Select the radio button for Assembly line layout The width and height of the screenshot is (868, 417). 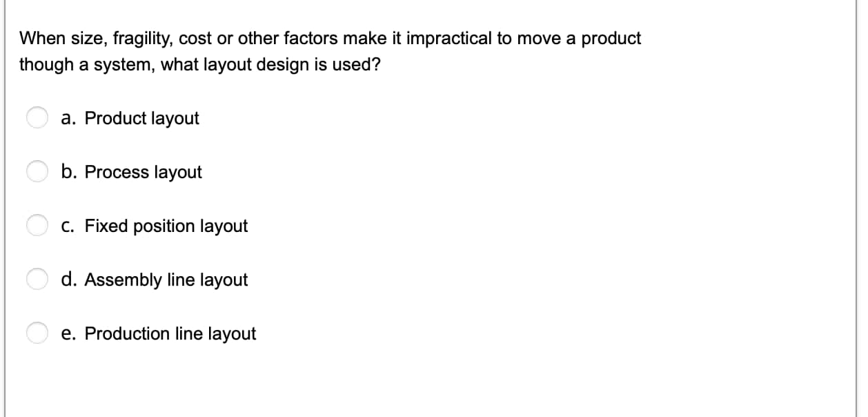(37, 278)
